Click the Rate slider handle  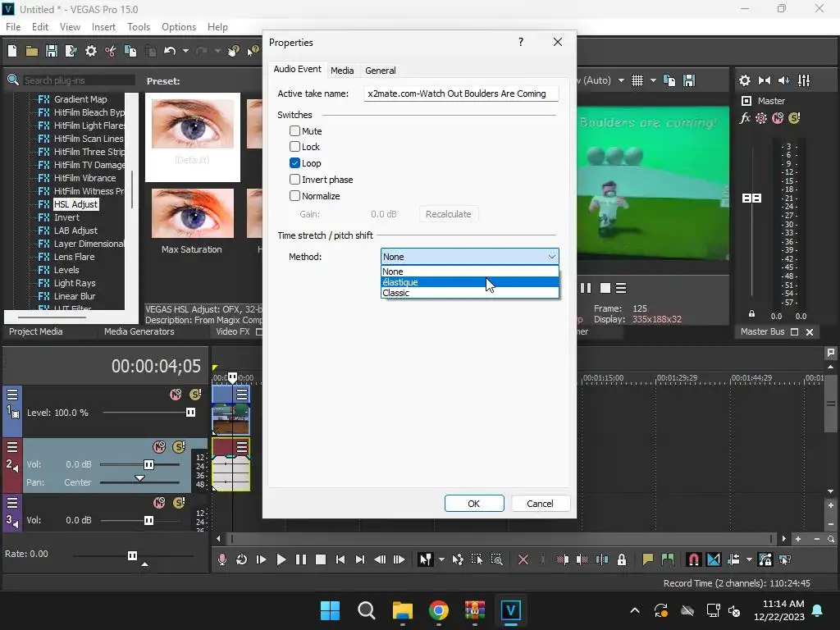[132, 555]
